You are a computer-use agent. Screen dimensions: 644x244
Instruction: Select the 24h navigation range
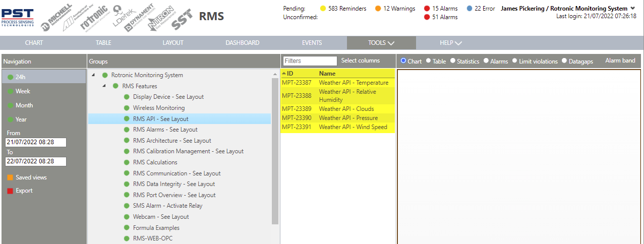coord(44,77)
